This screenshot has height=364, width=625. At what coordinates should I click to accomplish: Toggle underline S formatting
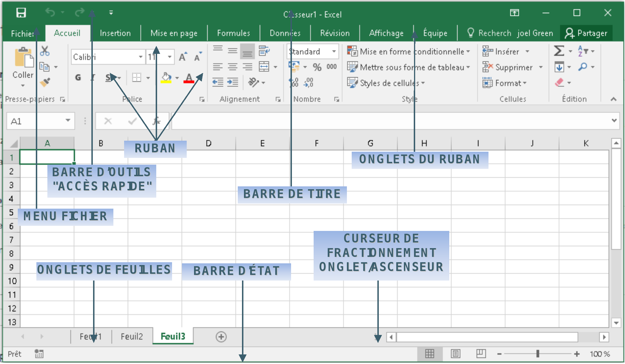[x=108, y=78]
